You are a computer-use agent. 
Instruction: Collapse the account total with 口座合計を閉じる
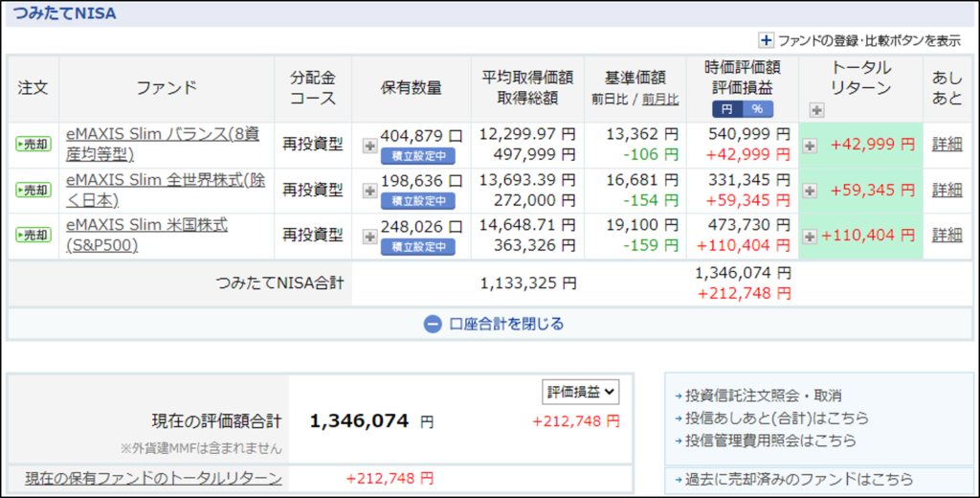[x=494, y=324]
